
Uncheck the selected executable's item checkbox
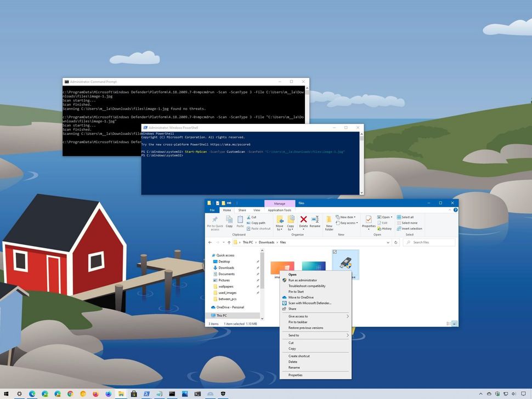pos(335,252)
